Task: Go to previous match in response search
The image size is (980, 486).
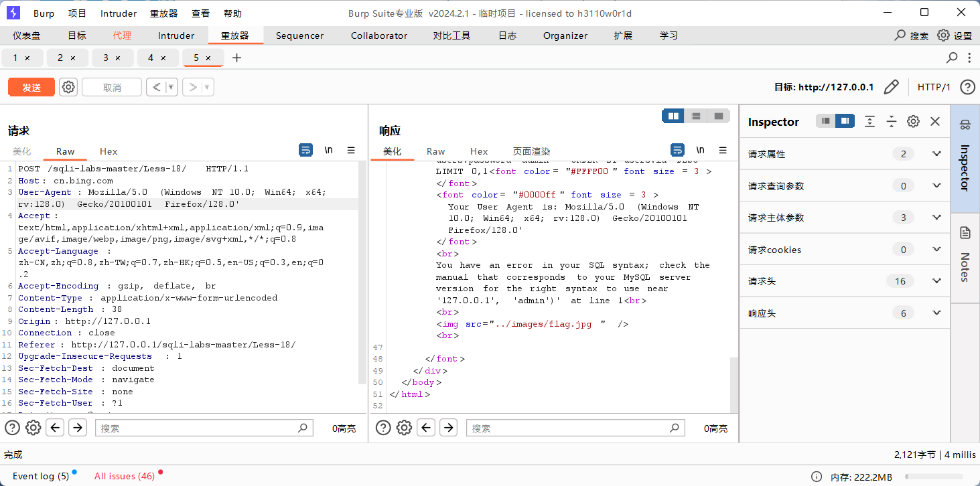Action: click(x=426, y=428)
